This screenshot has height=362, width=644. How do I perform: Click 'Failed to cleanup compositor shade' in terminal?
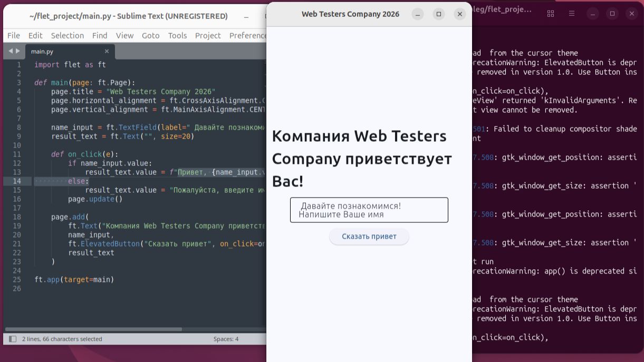tap(565, 129)
